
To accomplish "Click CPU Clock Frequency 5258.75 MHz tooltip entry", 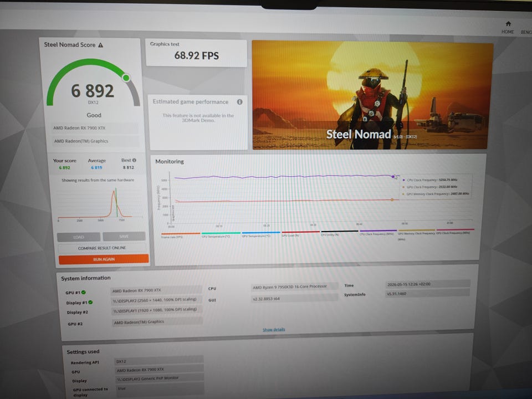I will (429, 180).
